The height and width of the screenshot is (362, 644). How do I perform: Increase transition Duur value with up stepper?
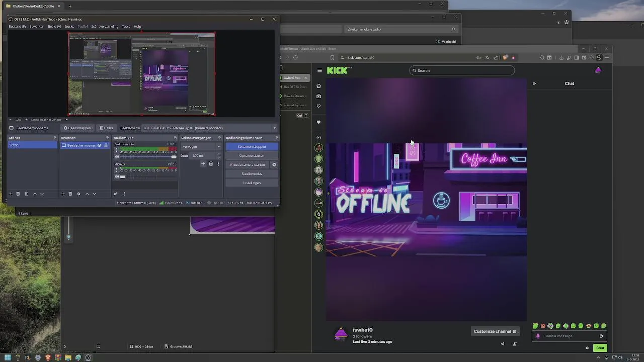point(218,154)
